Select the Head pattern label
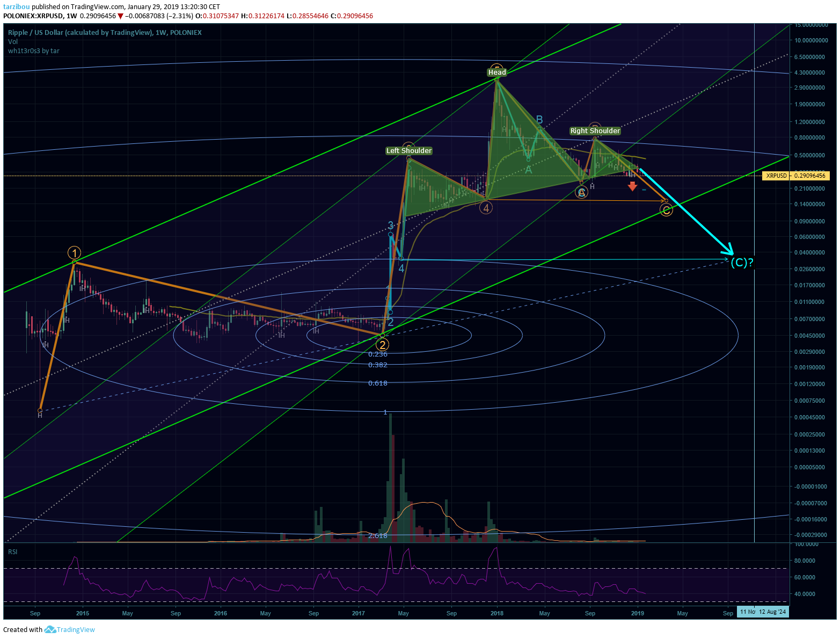Image resolution: width=840 pixels, height=639 pixels. pos(497,72)
